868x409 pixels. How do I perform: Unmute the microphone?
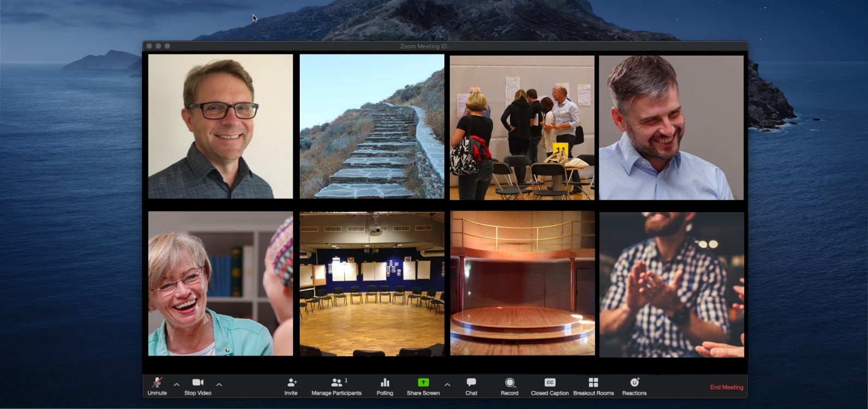pyautogui.click(x=157, y=386)
